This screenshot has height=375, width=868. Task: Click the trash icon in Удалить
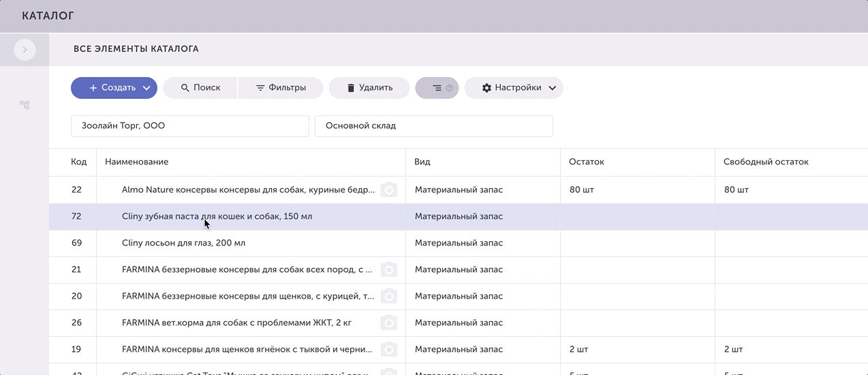351,88
